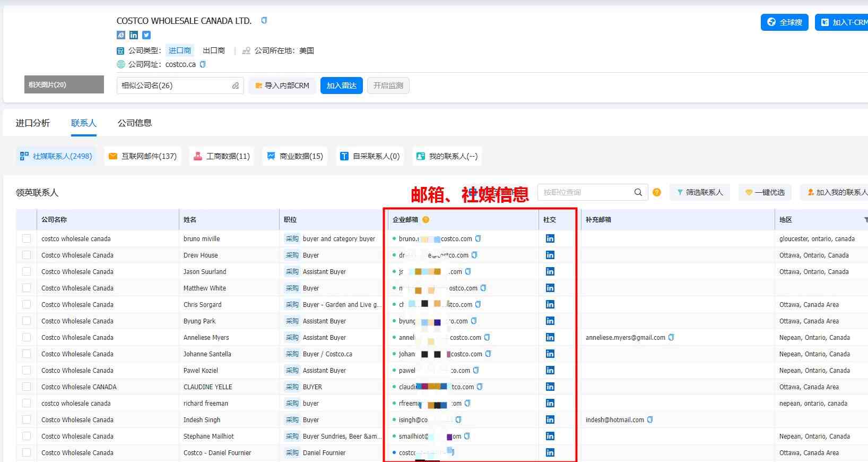Click the 导入内部CRM button
868x462 pixels.
pos(282,85)
